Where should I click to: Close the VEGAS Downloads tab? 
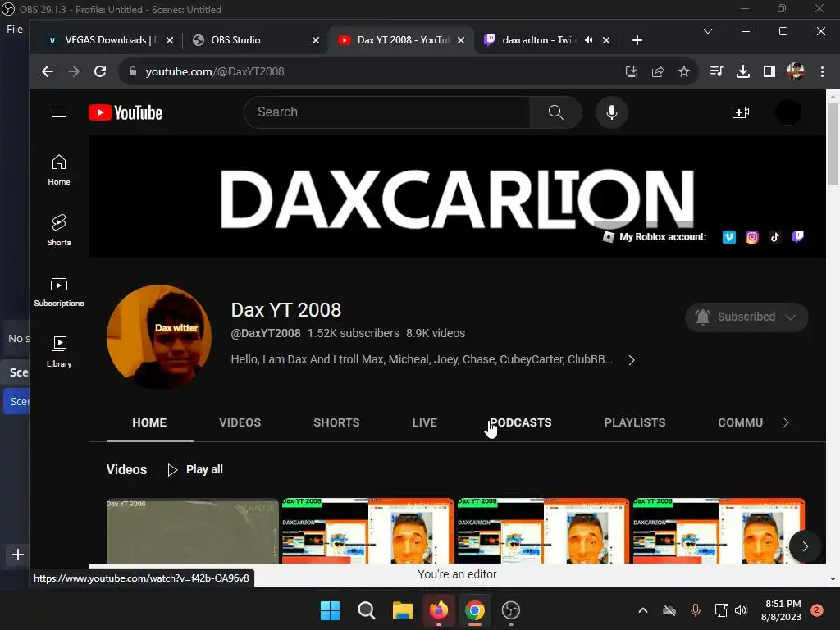(x=169, y=40)
